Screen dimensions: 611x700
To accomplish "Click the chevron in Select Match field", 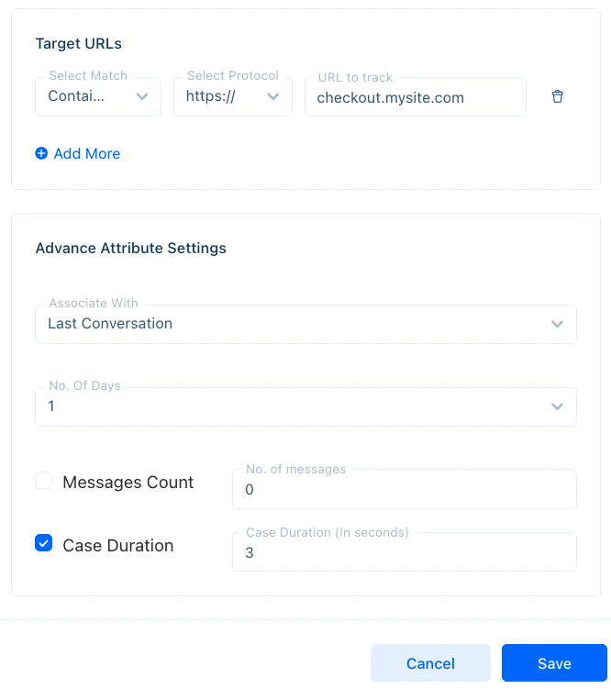I will pos(142,96).
